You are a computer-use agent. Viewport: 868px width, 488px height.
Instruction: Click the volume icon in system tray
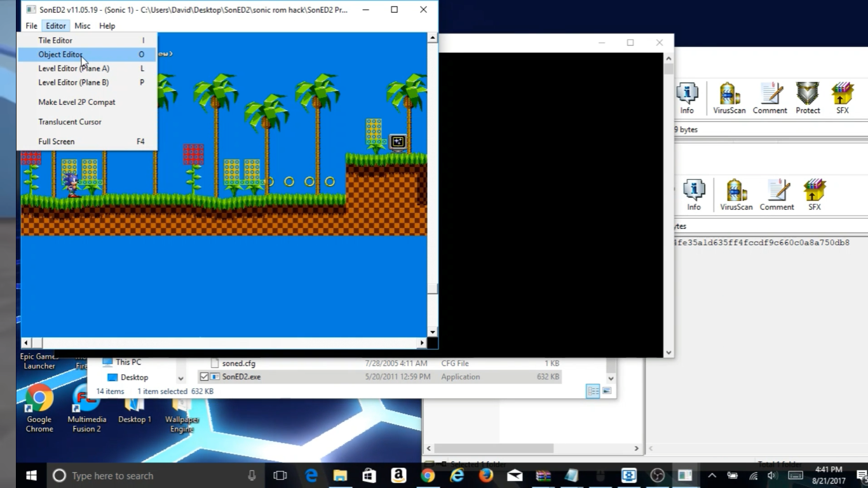772,475
